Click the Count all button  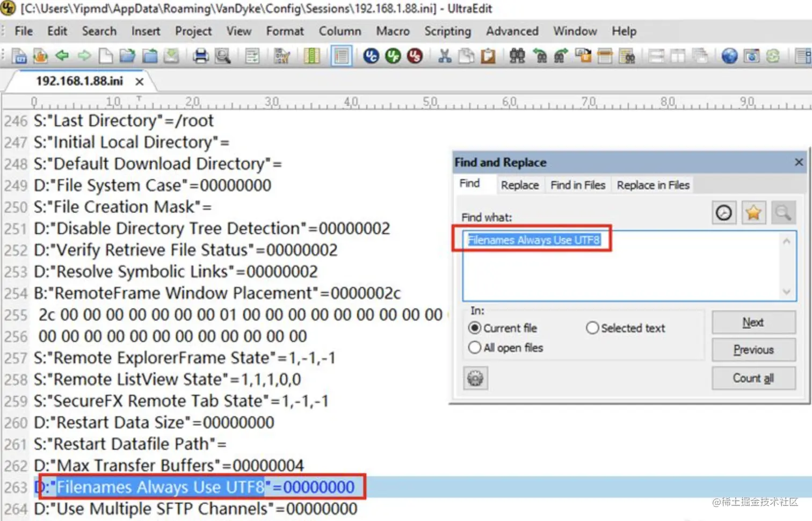click(x=753, y=378)
